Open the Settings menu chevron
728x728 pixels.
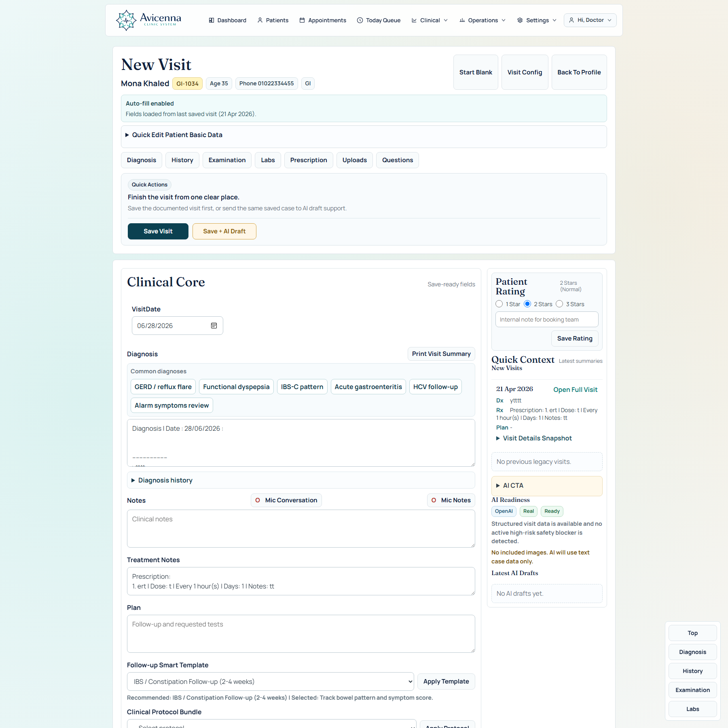554,20
